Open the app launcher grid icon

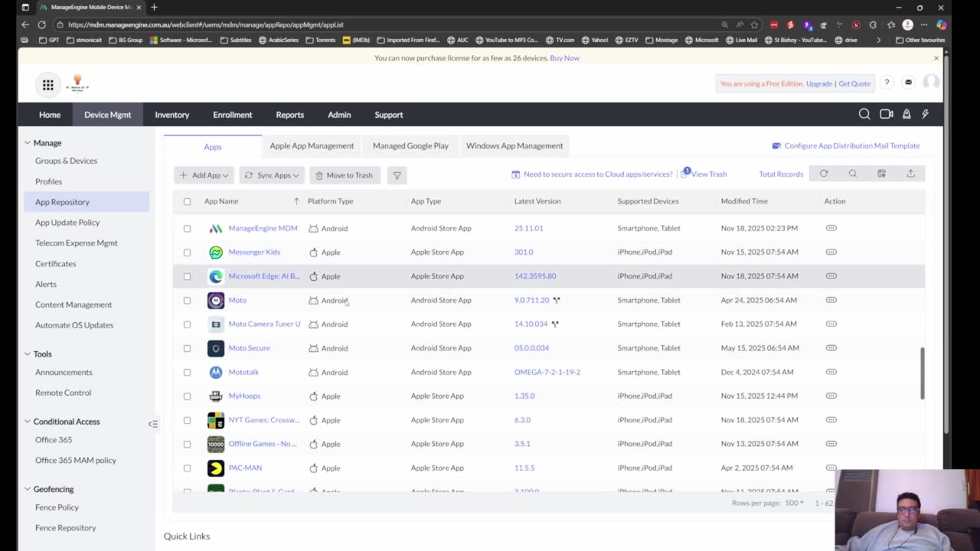tap(48, 86)
